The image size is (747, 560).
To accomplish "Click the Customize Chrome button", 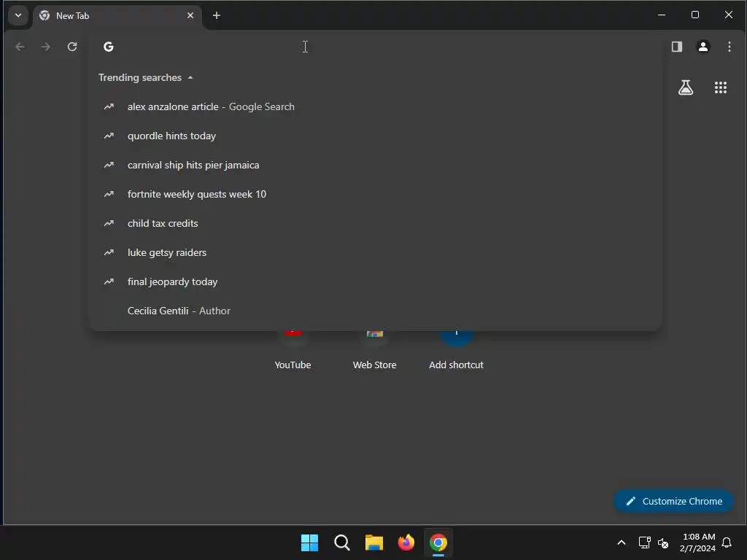I will [673, 501].
